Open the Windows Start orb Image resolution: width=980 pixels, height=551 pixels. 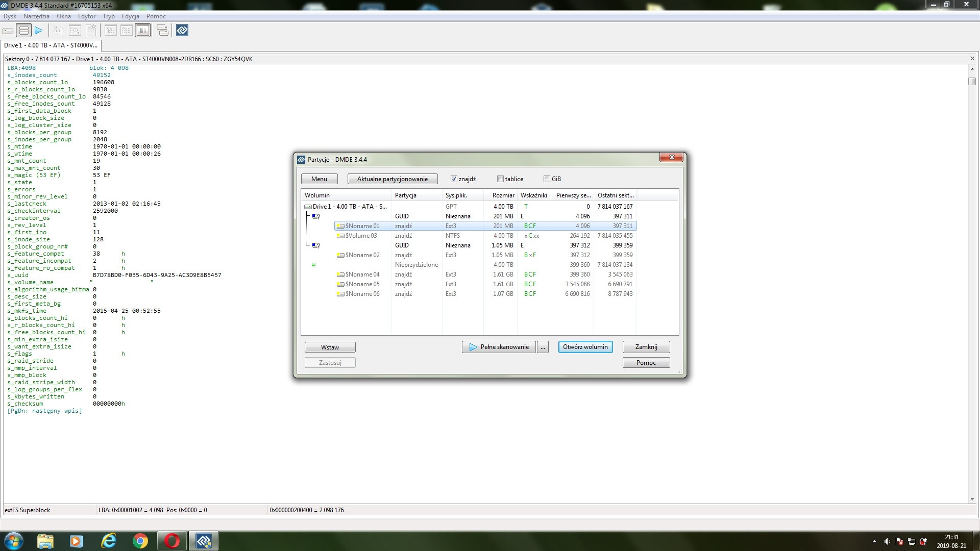pyautogui.click(x=14, y=541)
